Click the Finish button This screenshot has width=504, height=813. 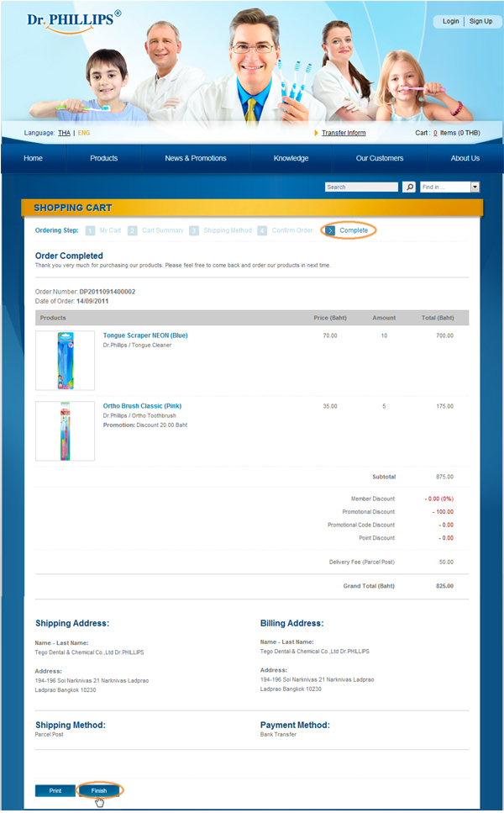[99, 790]
